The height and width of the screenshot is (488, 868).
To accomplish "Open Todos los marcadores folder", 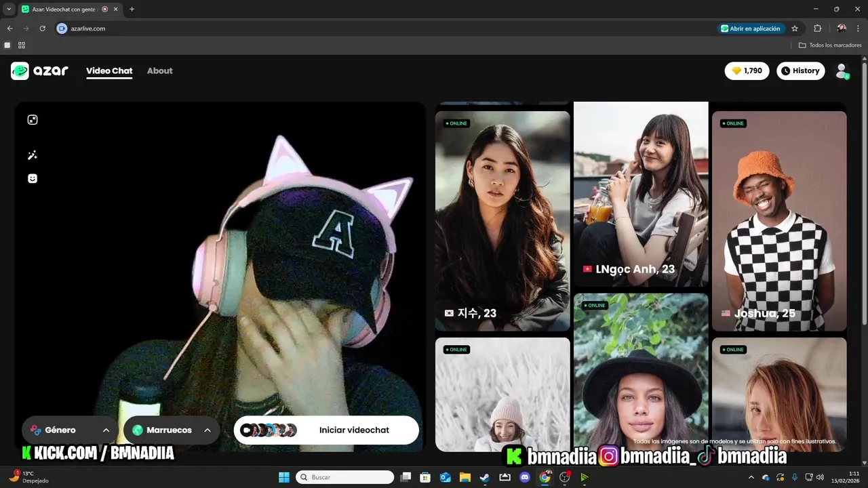I will coord(830,45).
